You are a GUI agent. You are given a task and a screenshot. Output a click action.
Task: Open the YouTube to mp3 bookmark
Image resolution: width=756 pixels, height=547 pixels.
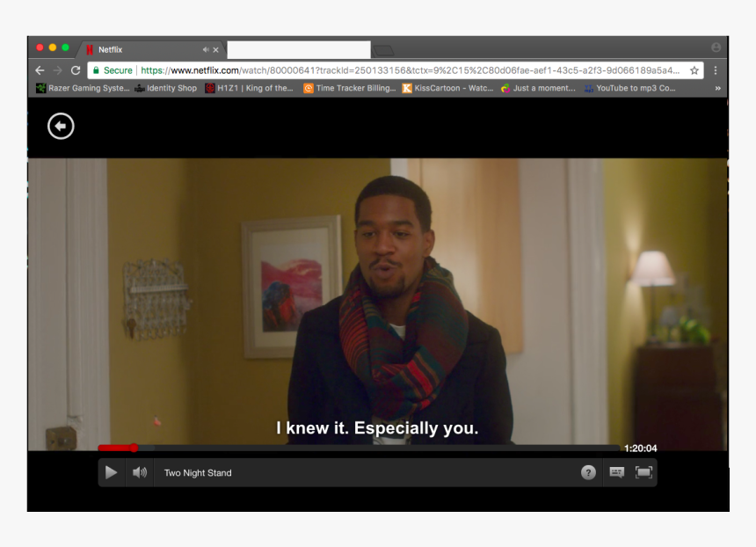[629, 88]
